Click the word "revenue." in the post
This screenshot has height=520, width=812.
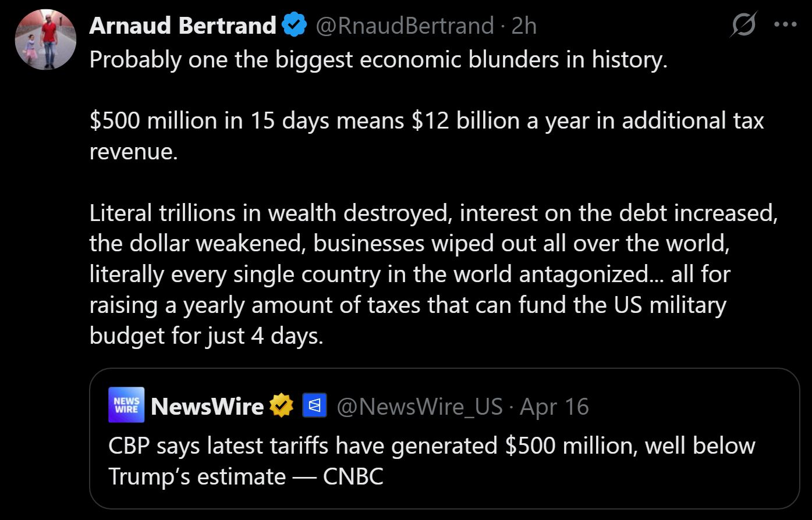pyautogui.click(x=133, y=151)
